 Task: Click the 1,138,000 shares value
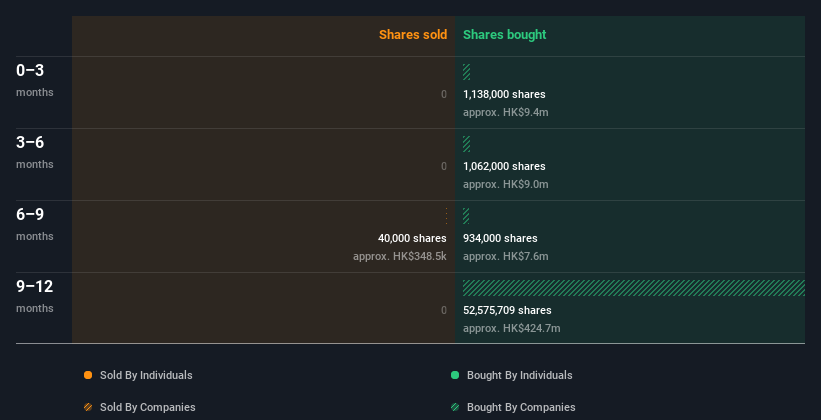coord(504,94)
